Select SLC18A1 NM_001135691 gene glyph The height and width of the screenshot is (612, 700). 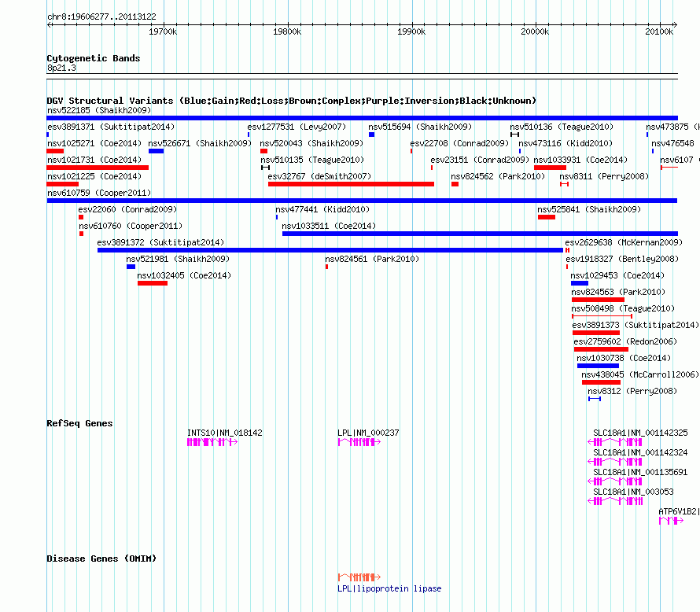click(x=615, y=481)
